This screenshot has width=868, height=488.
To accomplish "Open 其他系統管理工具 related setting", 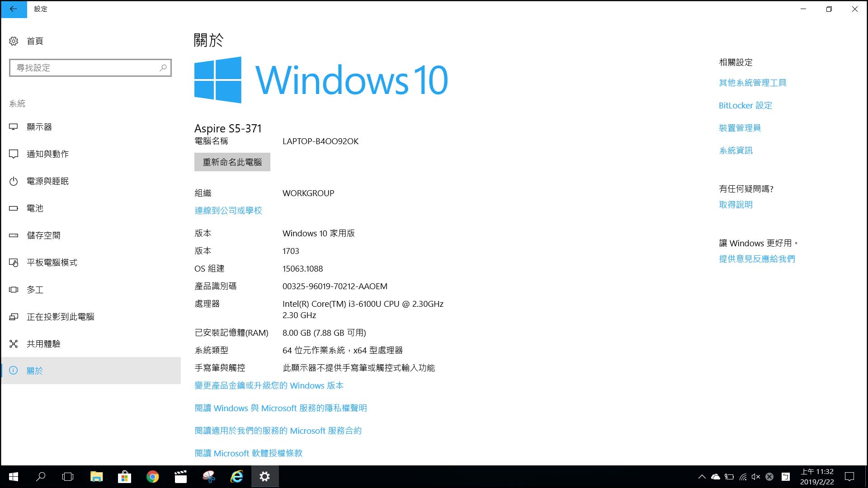I will tap(753, 83).
